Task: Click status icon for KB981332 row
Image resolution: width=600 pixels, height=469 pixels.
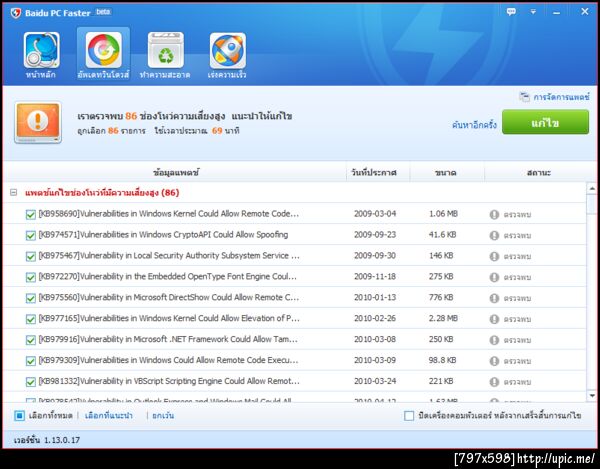Action: pyautogui.click(x=494, y=382)
